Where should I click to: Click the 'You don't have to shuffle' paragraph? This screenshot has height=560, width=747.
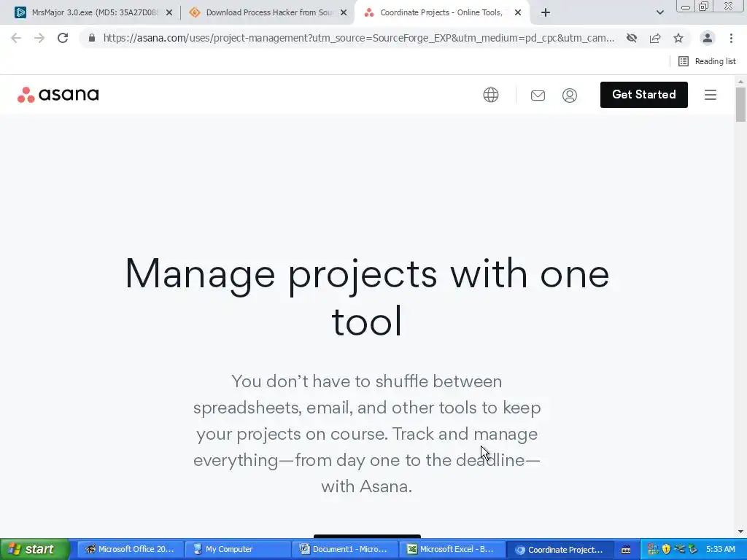click(367, 434)
